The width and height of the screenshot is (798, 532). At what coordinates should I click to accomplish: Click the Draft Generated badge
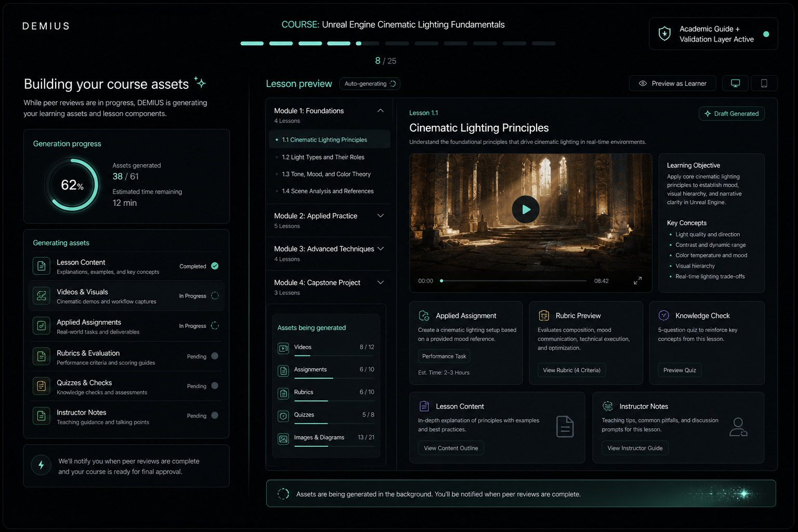(731, 114)
